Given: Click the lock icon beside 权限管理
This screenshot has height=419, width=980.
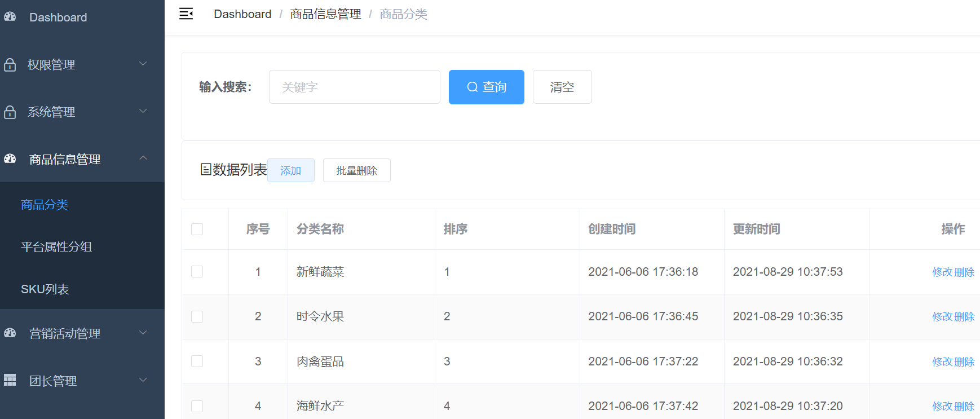Looking at the screenshot, I should [10, 65].
